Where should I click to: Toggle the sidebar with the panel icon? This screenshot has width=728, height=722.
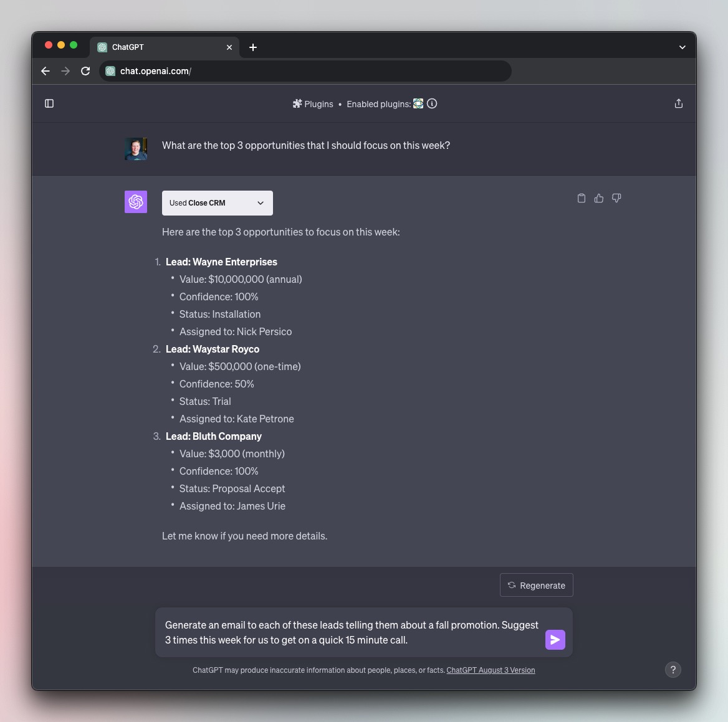49,103
